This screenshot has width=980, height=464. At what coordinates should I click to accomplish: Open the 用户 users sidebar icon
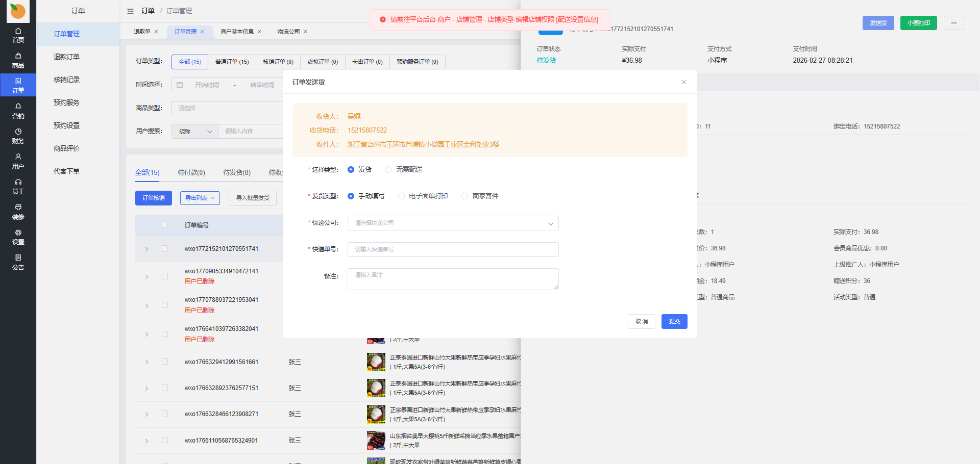[18, 162]
